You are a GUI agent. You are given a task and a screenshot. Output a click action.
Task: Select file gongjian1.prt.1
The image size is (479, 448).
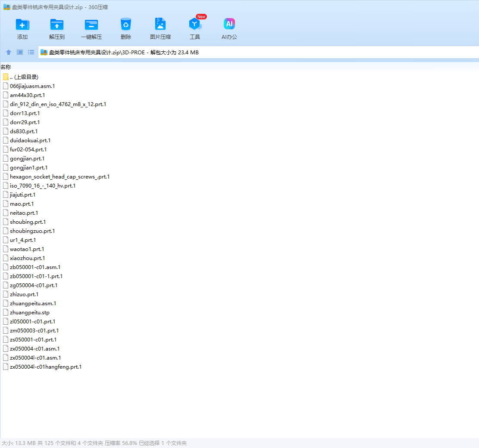pos(25,167)
